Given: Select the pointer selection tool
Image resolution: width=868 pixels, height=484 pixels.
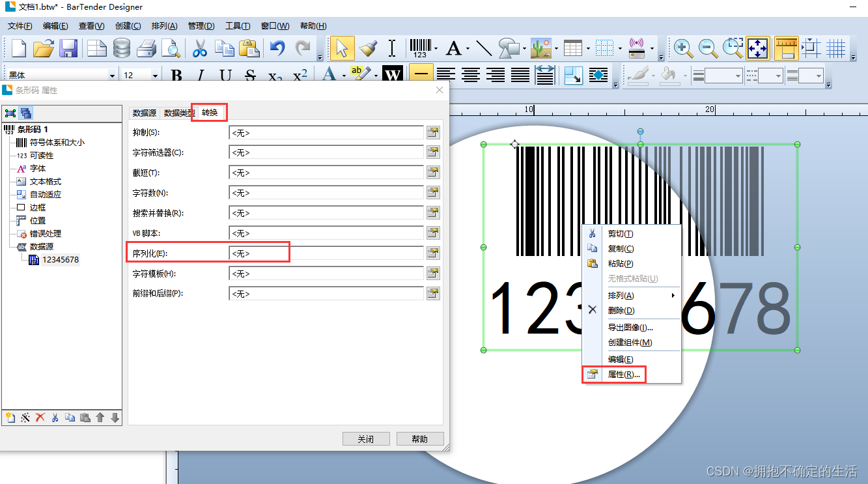Looking at the screenshot, I should pos(343,48).
